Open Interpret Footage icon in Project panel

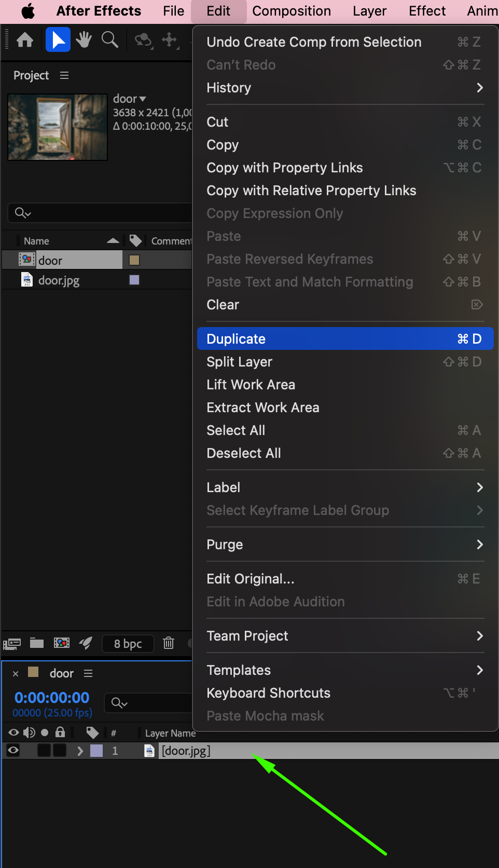pos(12,644)
